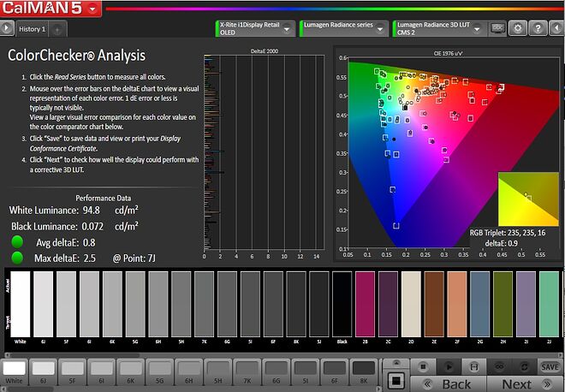Select the 6F patch button in bottom strip
565x392 pixels.
[335, 371]
